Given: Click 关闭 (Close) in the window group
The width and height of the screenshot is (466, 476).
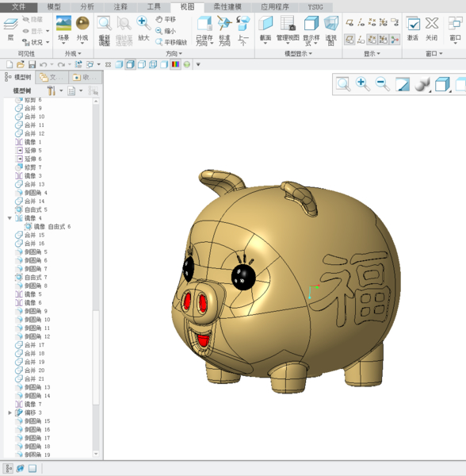Looking at the screenshot, I should [x=431, y=29].
